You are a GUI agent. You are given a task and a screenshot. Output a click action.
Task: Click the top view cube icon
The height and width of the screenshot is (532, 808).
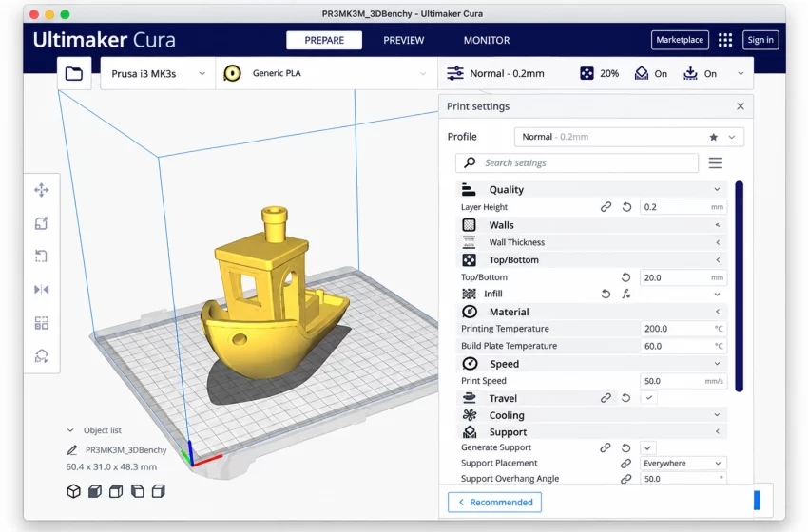pos(116,491)
